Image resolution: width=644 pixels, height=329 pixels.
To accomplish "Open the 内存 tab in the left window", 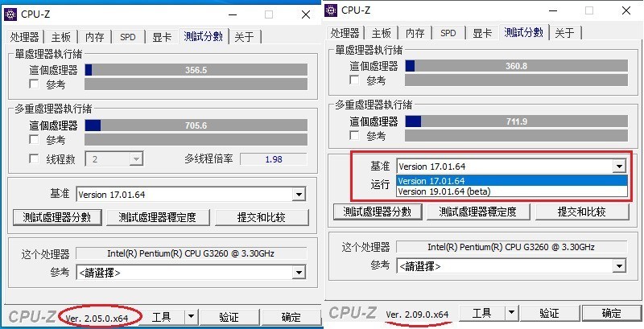I will [94, 37].
